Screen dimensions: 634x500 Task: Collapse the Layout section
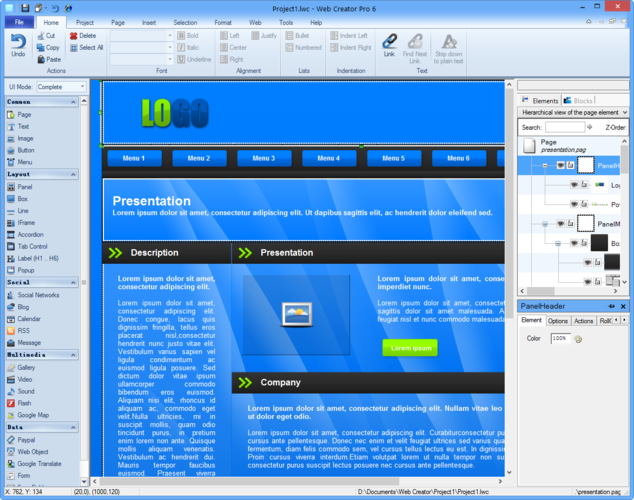(x=73, y=174)
